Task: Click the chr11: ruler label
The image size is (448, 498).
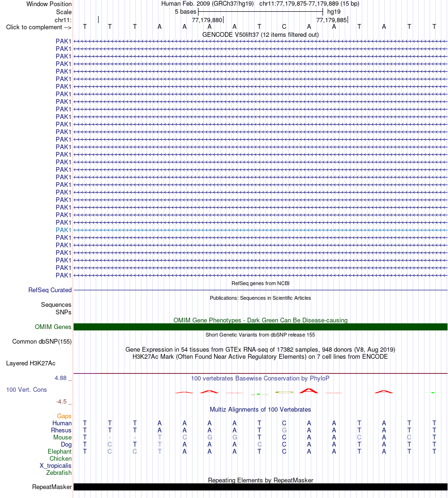Action: click(x=63, y=20)
